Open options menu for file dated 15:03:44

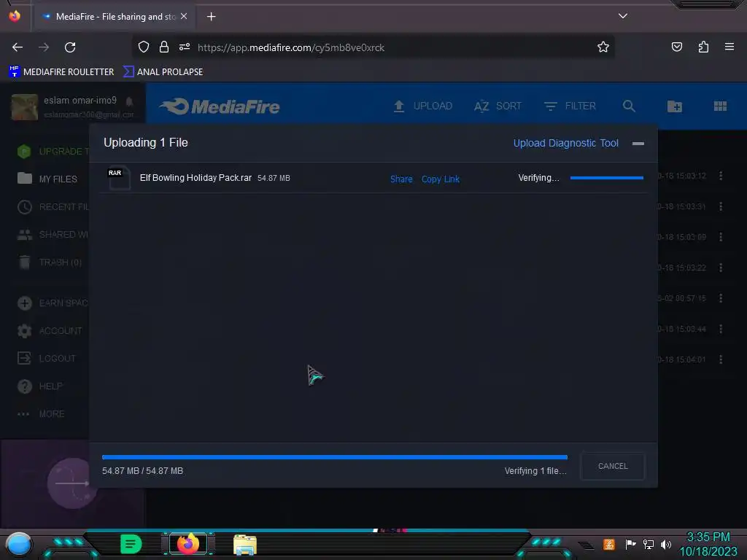pos(720,329)
